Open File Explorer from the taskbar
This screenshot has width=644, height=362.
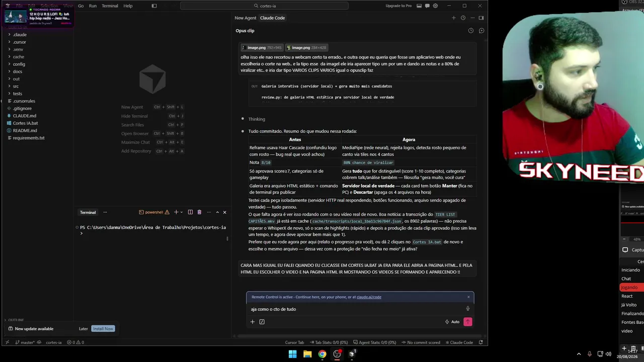click(307, 354)
